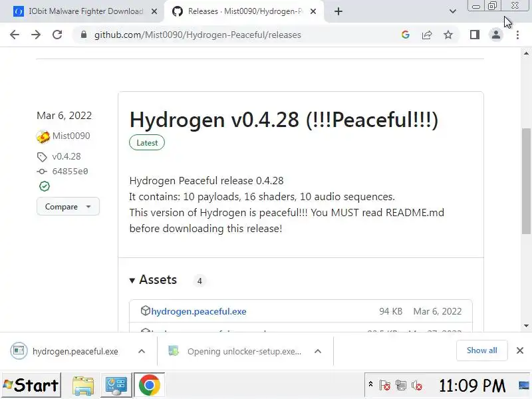This screenshot has width=532, height=399.
Task: Click the network tray icon
Action: [x=401, y=386]
